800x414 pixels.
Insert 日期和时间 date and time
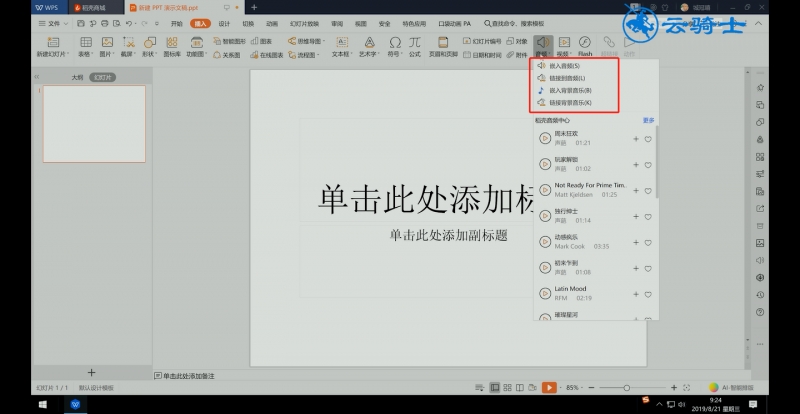[482, 55]
